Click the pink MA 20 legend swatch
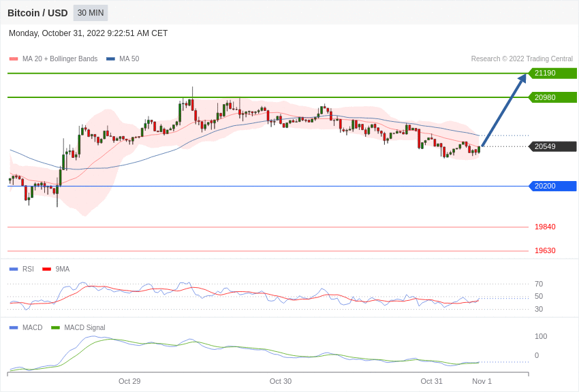This screenshot has width=579, height=392. click(x=14, y=59)
